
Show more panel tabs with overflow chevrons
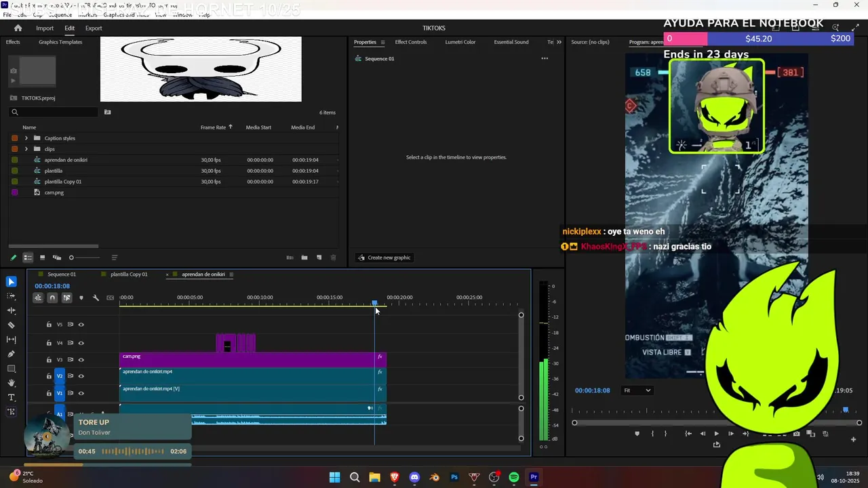point(559,42)
